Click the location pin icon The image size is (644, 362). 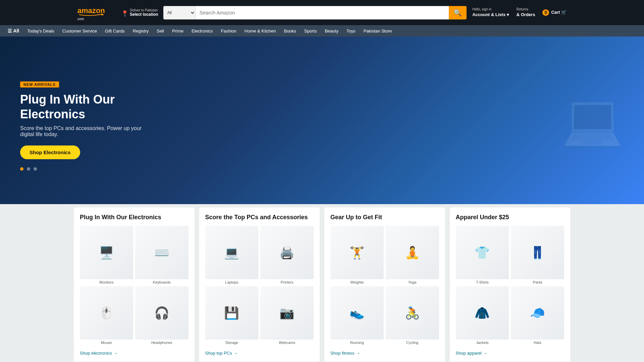click(x=125, y=13)
